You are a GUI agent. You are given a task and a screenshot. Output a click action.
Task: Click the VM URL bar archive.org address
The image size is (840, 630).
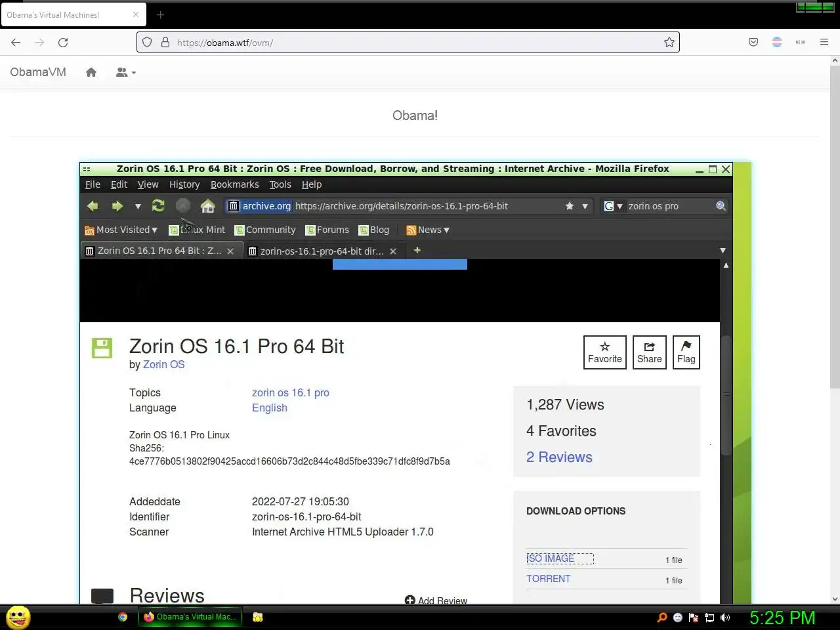click(401, 206)
